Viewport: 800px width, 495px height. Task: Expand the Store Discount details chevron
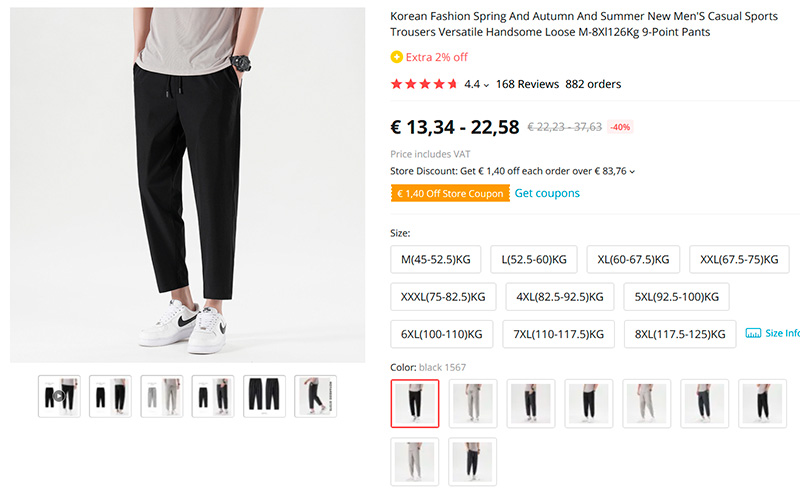click(632, 171)
